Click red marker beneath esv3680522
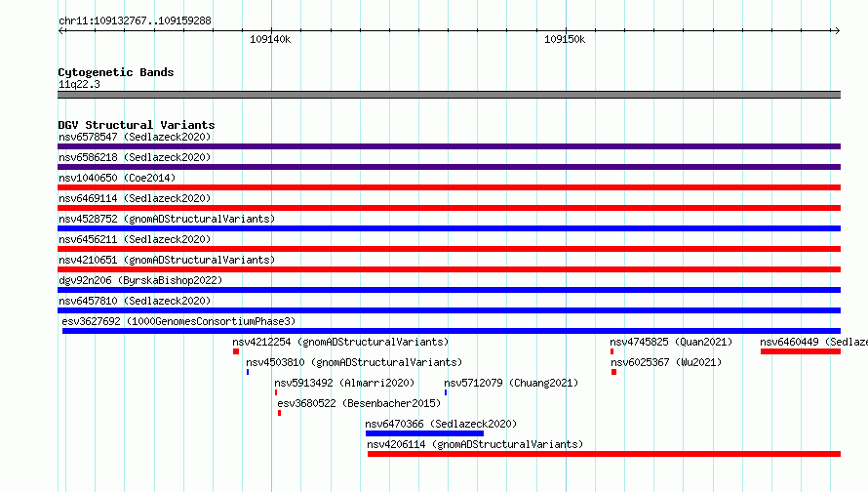Image resolution: width=868 pixels, height=492 pixels. click(x=280, y=413)
